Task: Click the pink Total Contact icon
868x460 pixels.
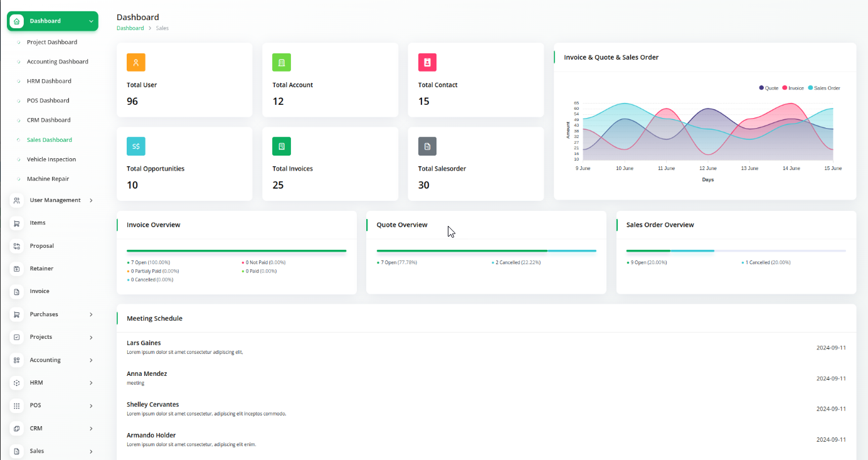Action: [427, 62]
